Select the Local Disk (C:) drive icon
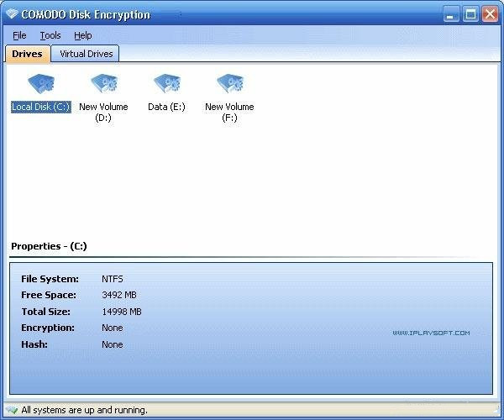 tap(41, 83)
